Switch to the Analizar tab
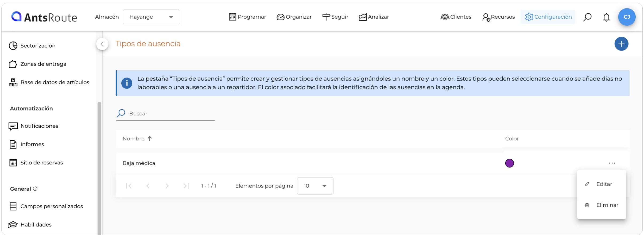The height and width of the screenshot is (238, 644). (374, 17)
